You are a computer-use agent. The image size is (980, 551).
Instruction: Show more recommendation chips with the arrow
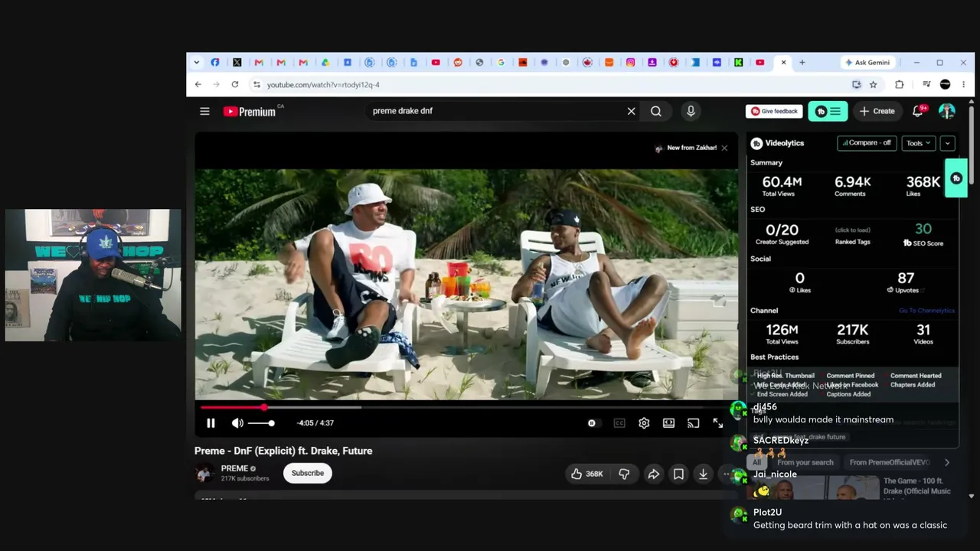[947, 462]
